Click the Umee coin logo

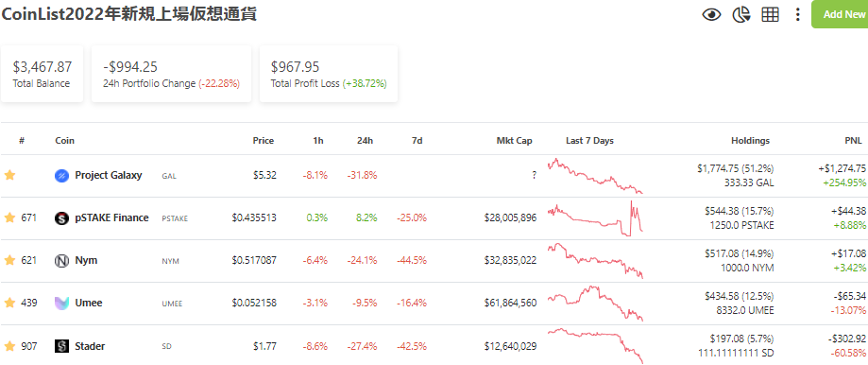[61, 304]
